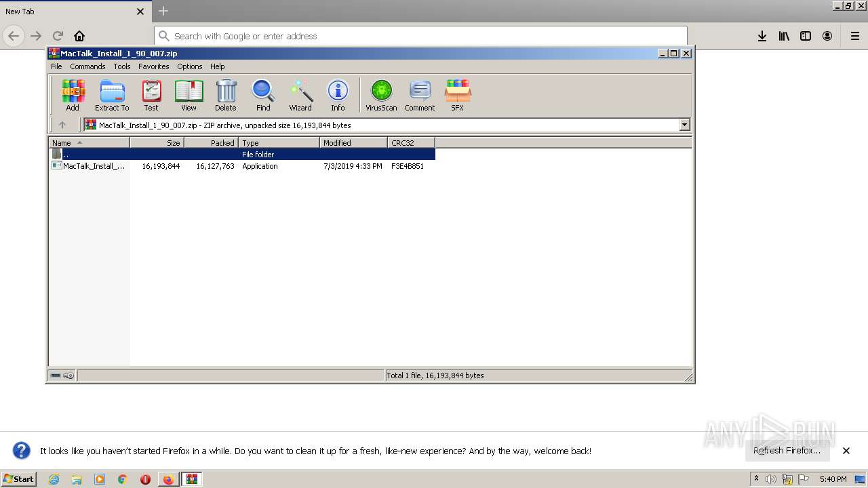This screenshot has height=488, width=868.
Task: Open the File menu
Action: tap(56, 66)
